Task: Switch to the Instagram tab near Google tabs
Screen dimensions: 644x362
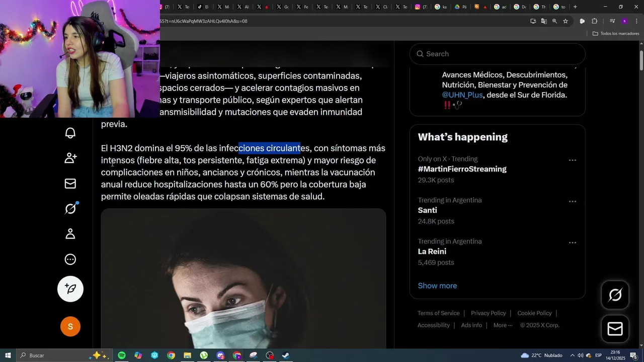Action: [421, 7]
